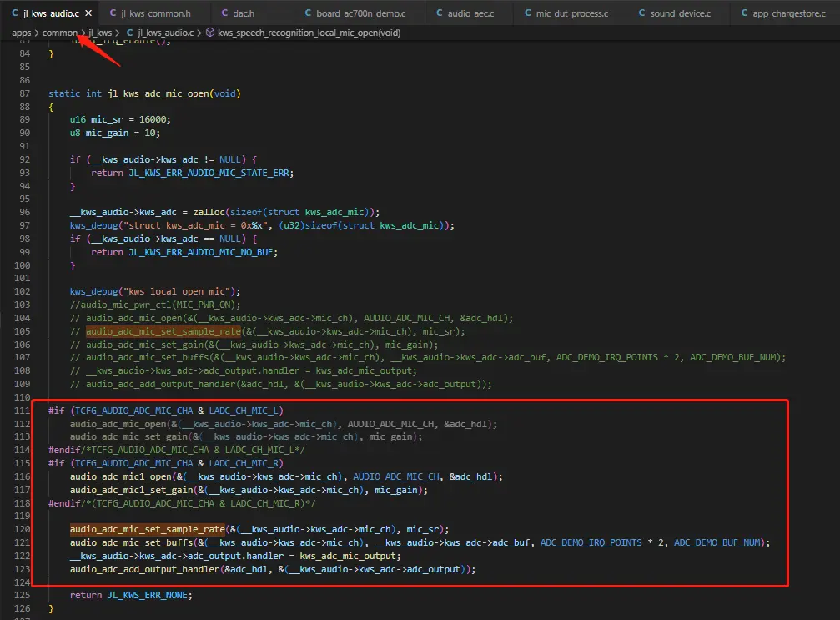Screen dimensions: 840x620
Task: Open the 'common' breadcrumb folder
Action: pos(59,33)
